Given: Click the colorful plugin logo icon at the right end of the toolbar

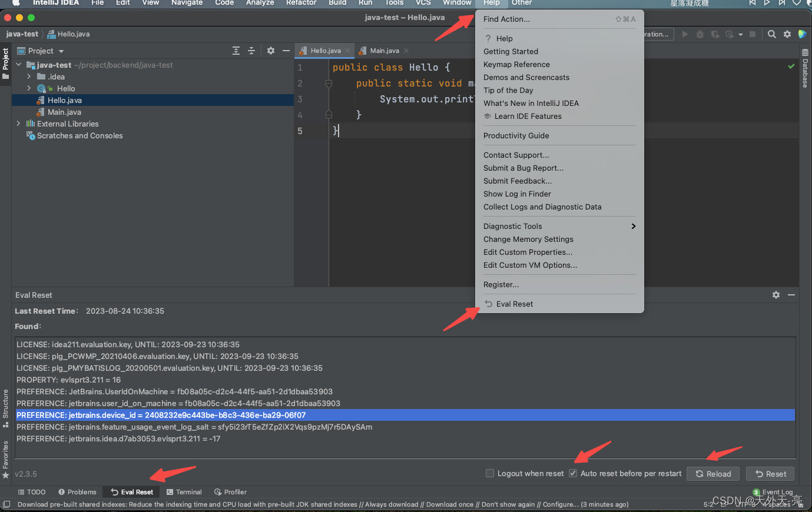Looking at the screenshot, I should [x=802, y=34].
